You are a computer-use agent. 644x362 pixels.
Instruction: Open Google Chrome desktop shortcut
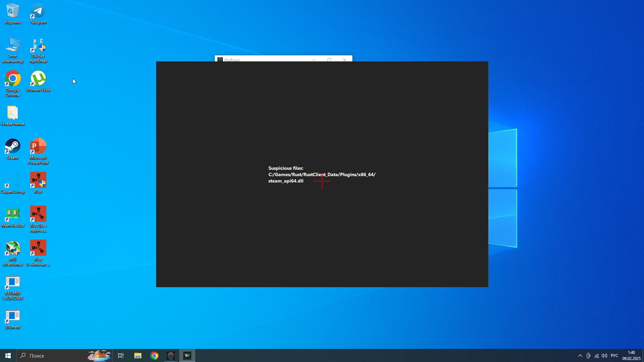click(13, 84)
